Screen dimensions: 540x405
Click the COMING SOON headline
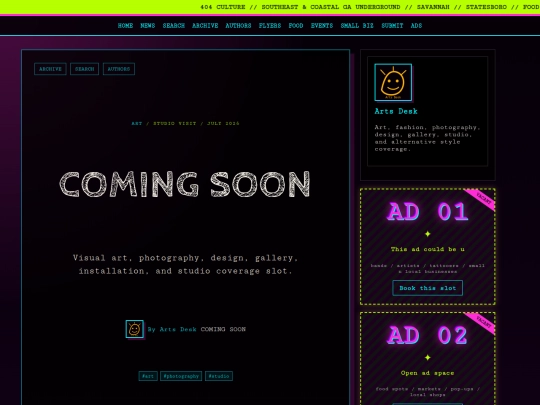pos(185,185)
